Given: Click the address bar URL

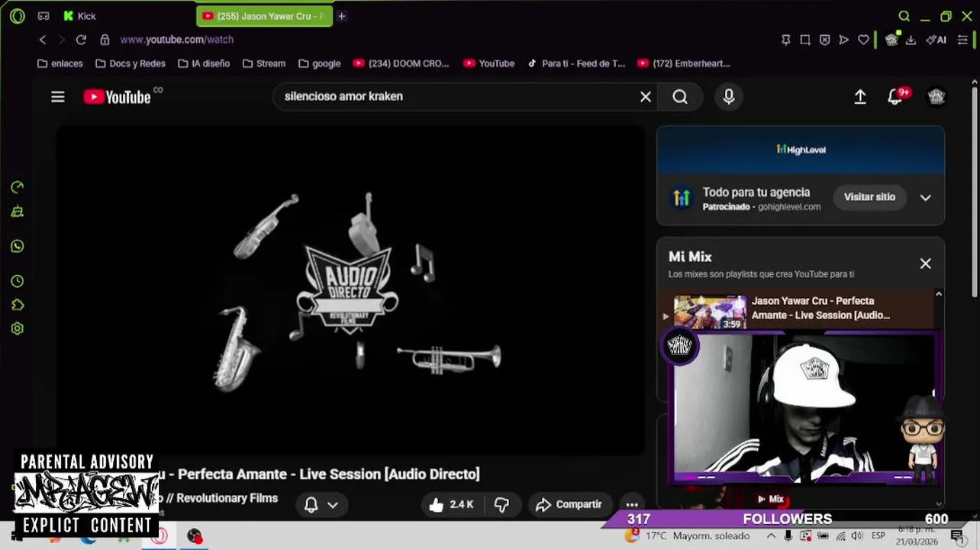Looking at the screenshot, I should pyautogui.click(x=177, y=40).
